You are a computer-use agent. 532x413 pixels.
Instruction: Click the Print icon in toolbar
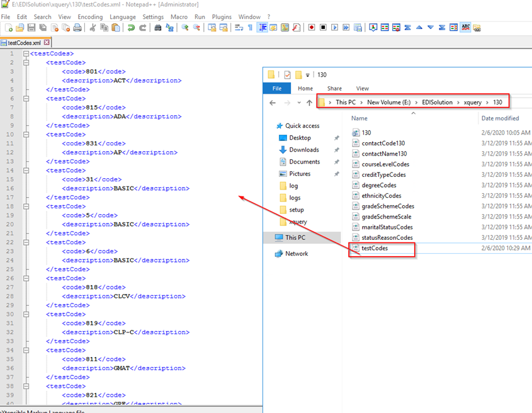77,28
